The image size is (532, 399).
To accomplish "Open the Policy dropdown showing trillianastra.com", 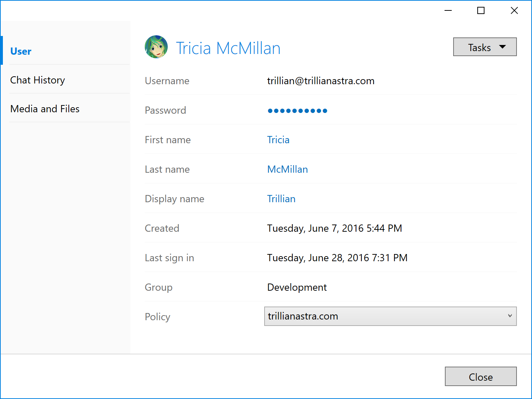I will click(x=390, y=316).
